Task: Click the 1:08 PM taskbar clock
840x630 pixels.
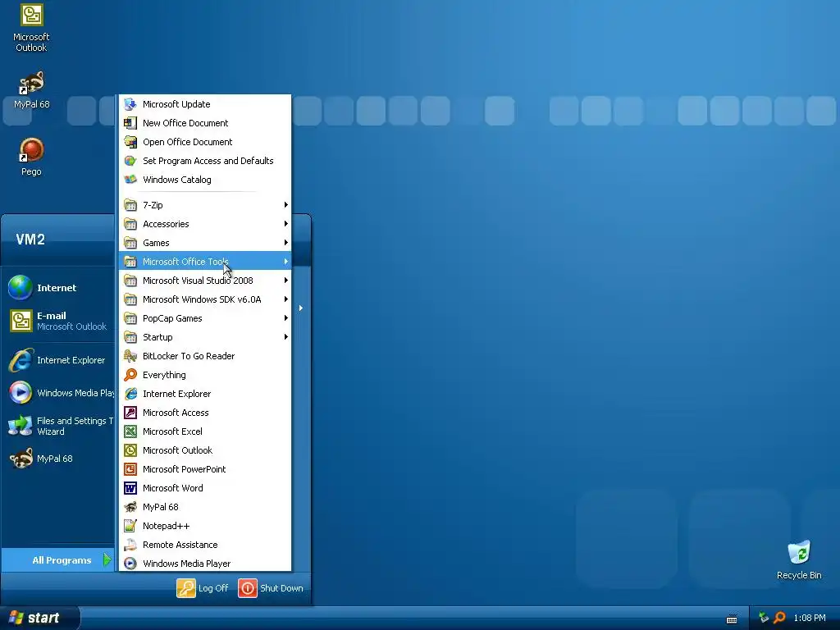Action: [x=810, y=618]
